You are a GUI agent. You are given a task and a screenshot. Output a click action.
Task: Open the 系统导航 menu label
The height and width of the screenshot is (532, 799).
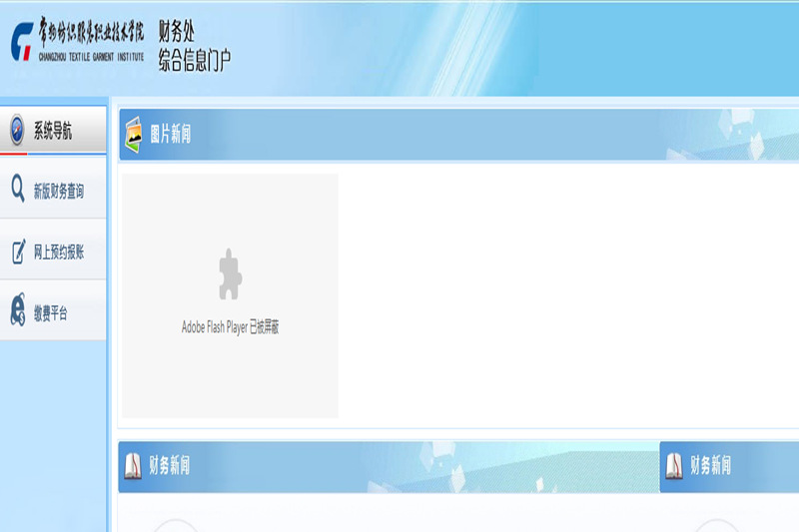53,131
